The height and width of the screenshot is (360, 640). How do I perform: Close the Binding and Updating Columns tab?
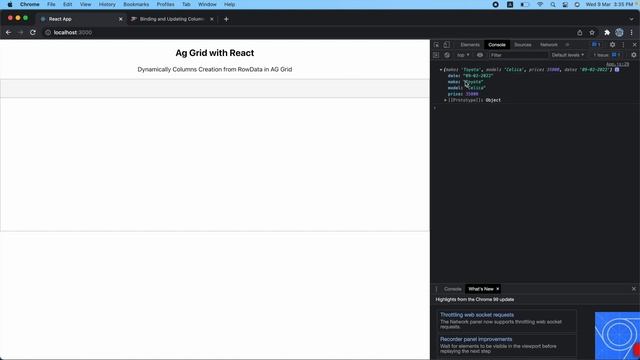tap(212, 19)
